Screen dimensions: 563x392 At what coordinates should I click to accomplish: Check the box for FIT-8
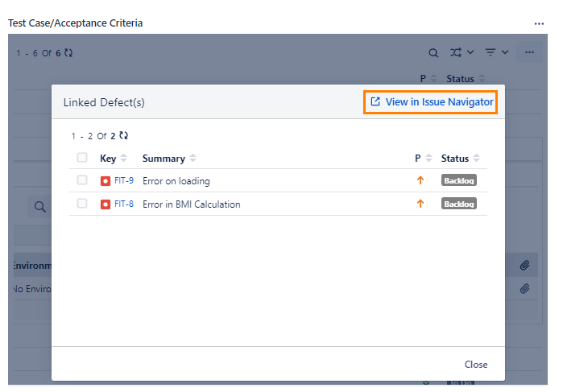(x=82, y=203)
